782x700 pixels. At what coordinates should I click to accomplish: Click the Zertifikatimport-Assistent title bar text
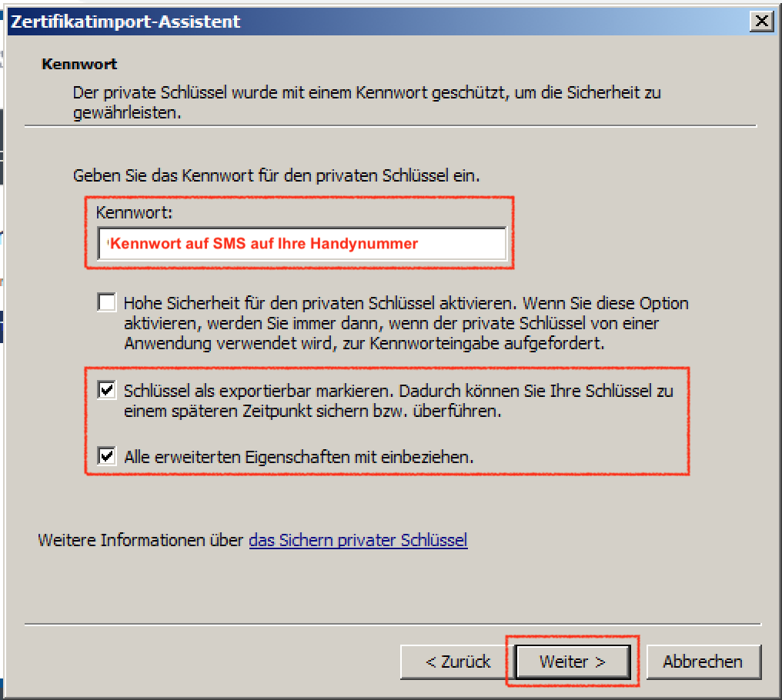[125, 22]
